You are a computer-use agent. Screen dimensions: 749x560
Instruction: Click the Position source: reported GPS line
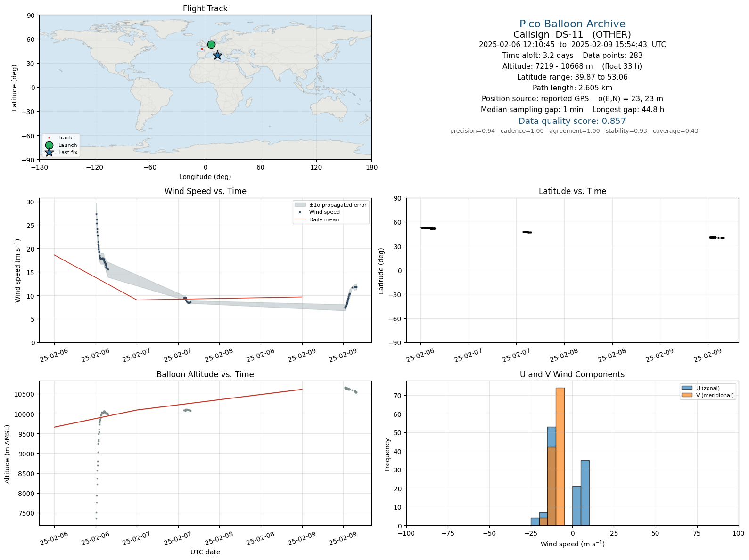point(572,99)
